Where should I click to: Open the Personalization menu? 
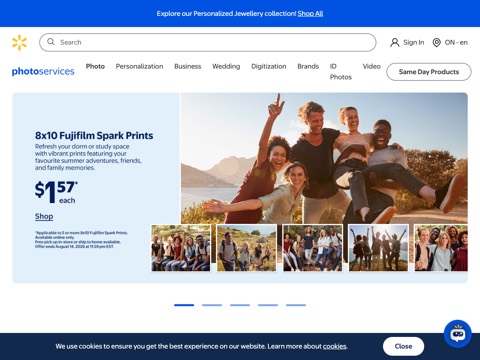[139, 66]
